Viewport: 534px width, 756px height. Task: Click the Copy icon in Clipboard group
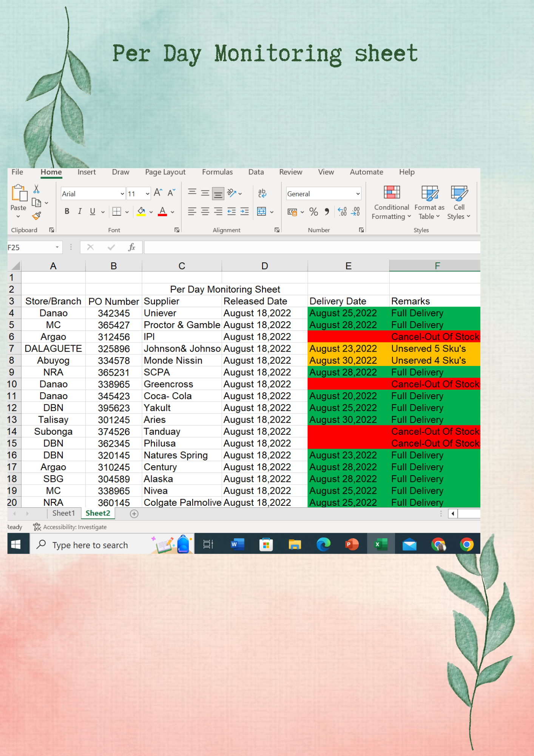37,203
